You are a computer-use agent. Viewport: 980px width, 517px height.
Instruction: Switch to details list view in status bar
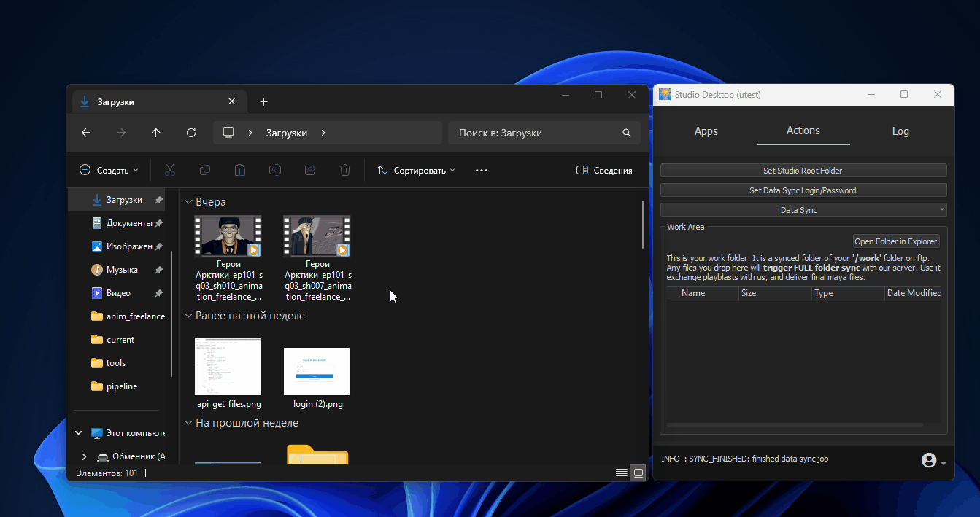[621, 473]
